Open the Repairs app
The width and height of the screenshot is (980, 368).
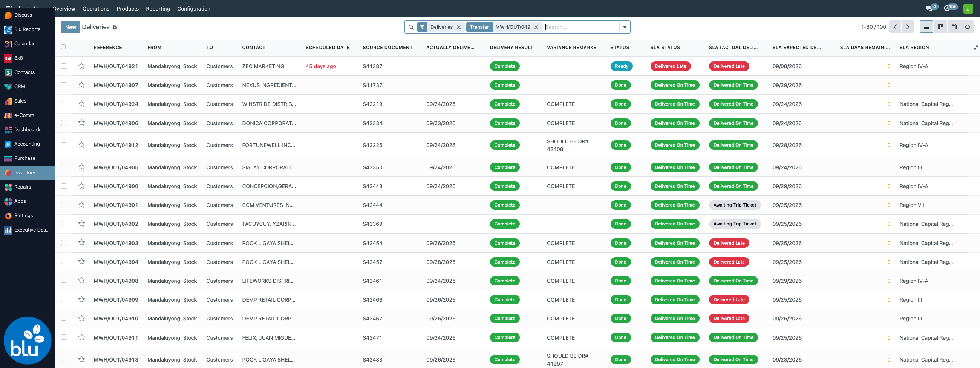[28, 187]
